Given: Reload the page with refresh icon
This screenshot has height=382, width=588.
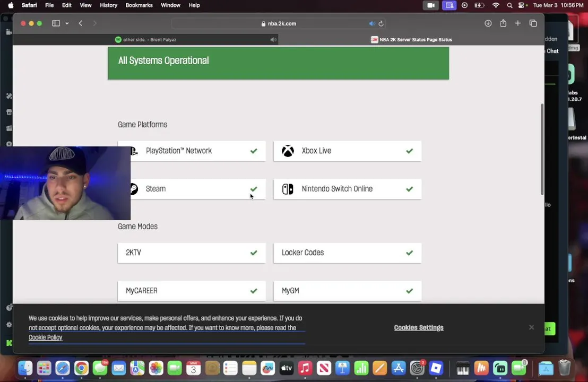Looking at the screenshot, I should click(x=381, y=23).
